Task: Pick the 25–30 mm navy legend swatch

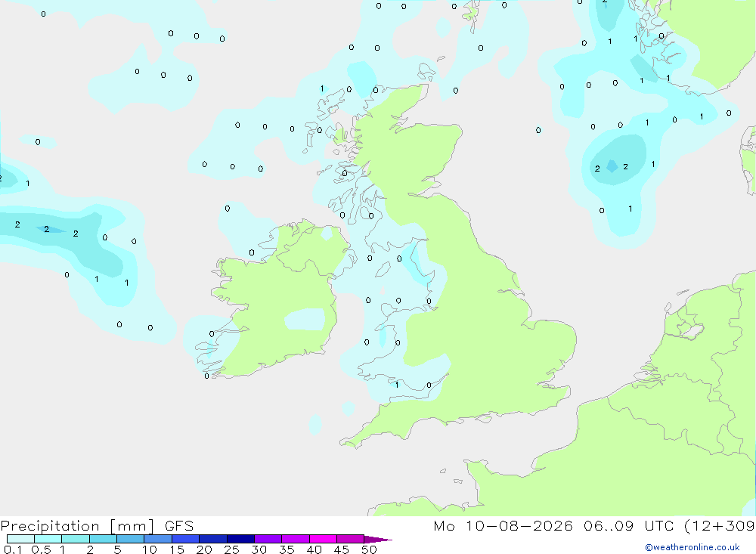Action: point(240,539)
